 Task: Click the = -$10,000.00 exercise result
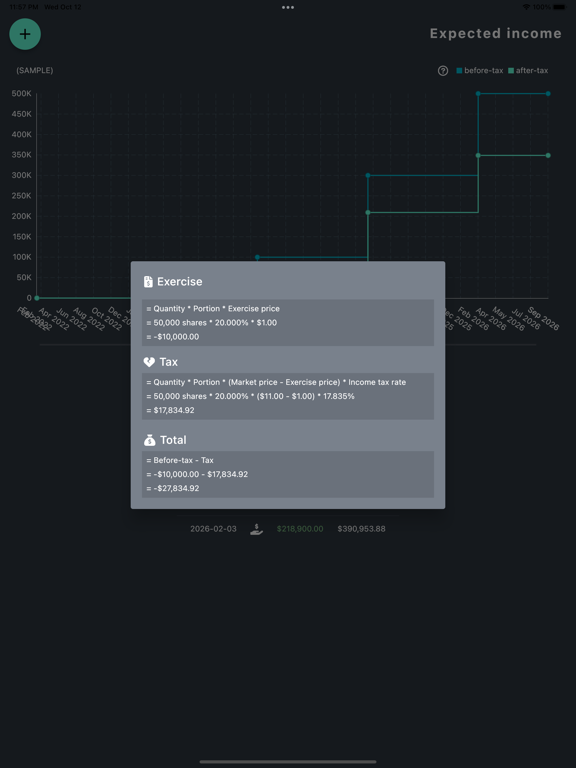coord(172,337)
